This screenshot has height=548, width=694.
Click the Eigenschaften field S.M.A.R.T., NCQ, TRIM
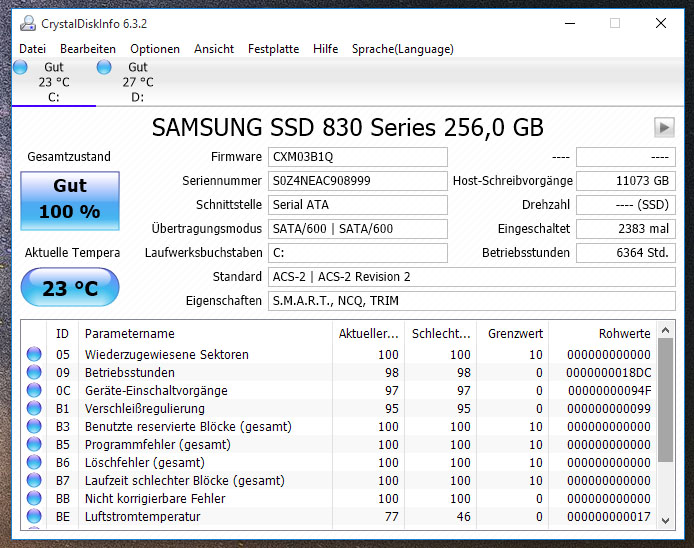click(x=472, y=301)
